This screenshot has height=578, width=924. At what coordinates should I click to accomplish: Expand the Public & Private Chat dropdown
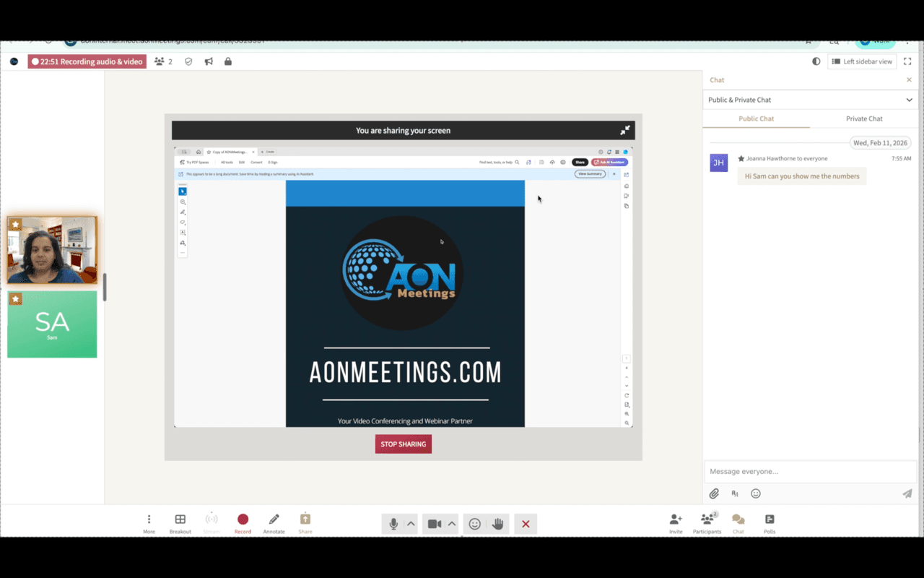click(x=909, y=100)
